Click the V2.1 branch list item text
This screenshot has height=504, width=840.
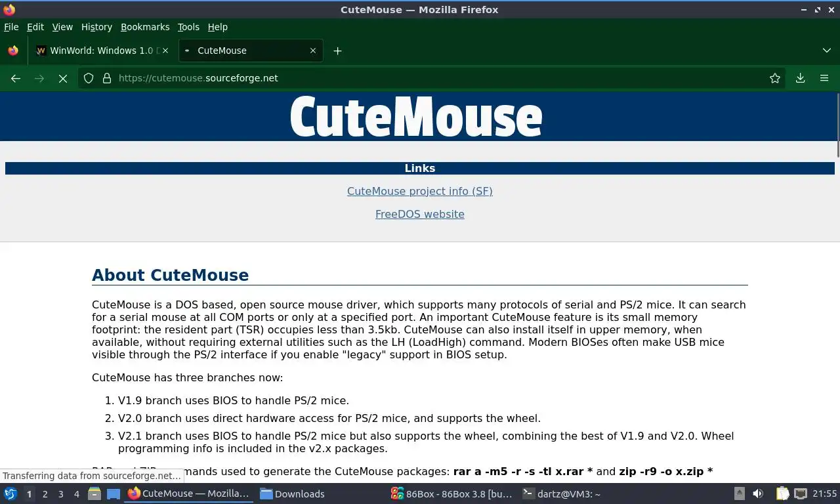(426, 442)
